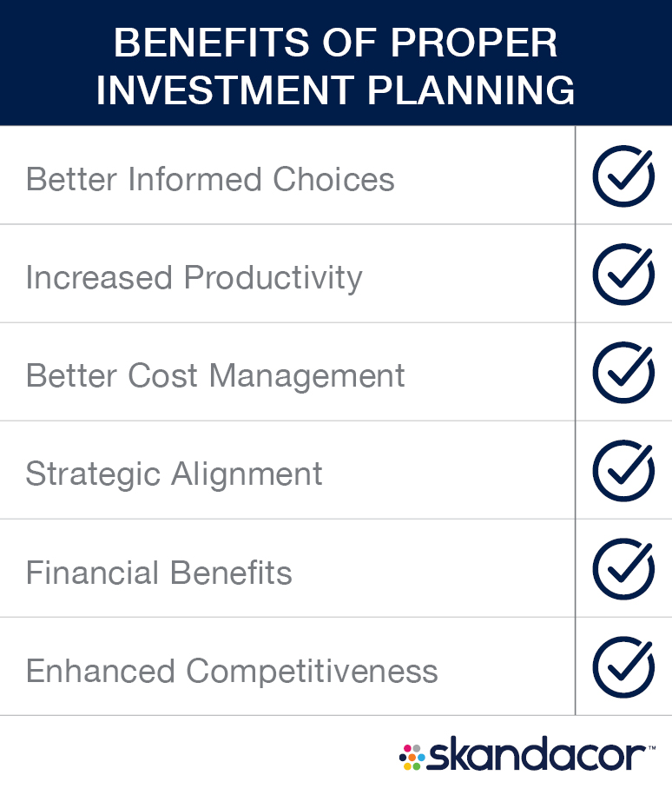Select the checkmark circle next to Increased Productivity
This screenshot has width=672, height=795.
coord(623,275)
